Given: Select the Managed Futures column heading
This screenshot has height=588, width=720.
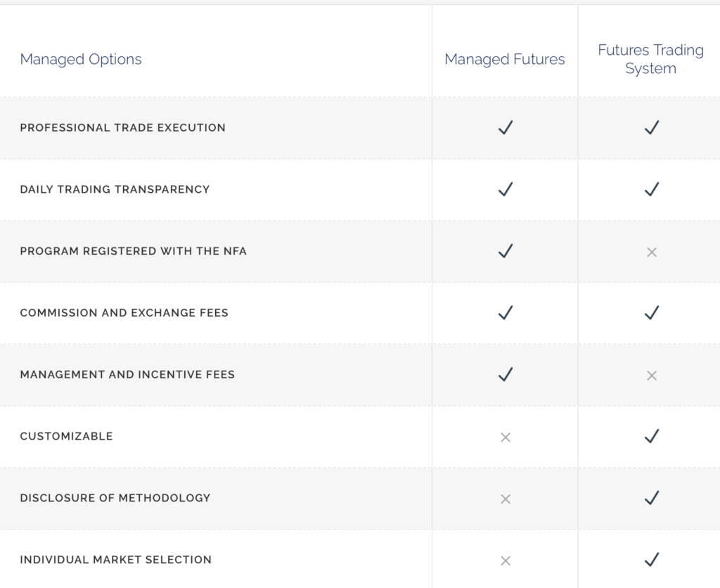Looking at the screenshot, I should [x=505, y=59].
